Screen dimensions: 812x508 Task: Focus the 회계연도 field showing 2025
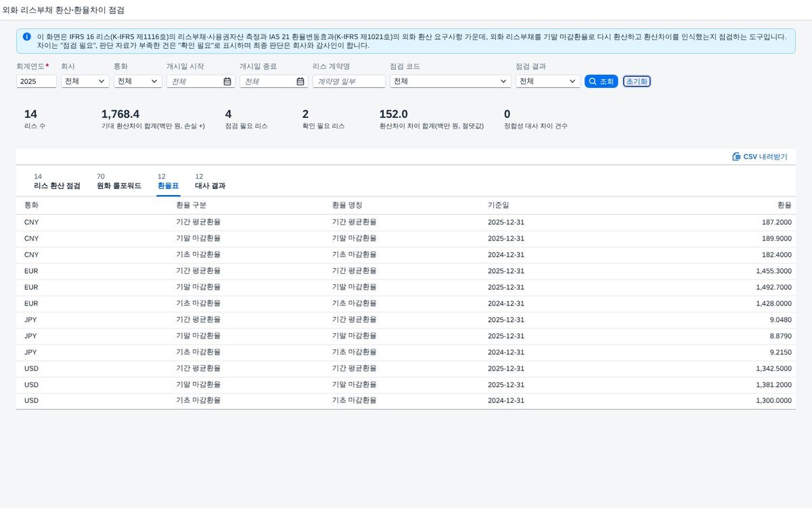coord(37,81)
